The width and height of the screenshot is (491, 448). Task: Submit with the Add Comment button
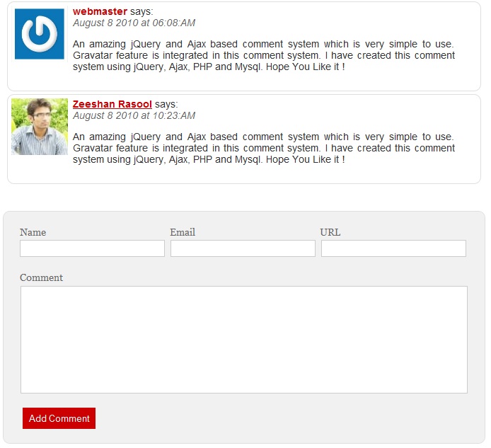pyautogui.click(x=59, y=418)
